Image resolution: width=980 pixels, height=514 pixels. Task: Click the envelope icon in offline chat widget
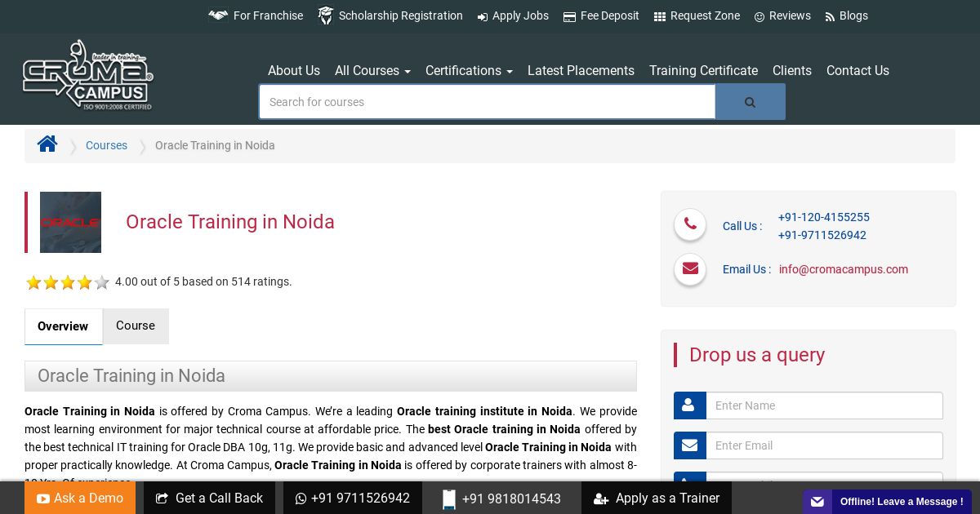(817, 502)
